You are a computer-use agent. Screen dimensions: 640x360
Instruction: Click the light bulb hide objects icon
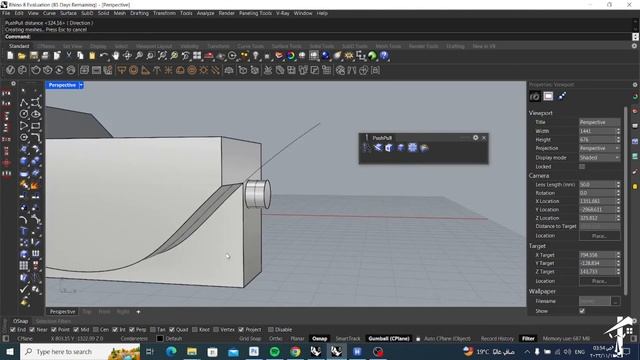pos(256,56)
